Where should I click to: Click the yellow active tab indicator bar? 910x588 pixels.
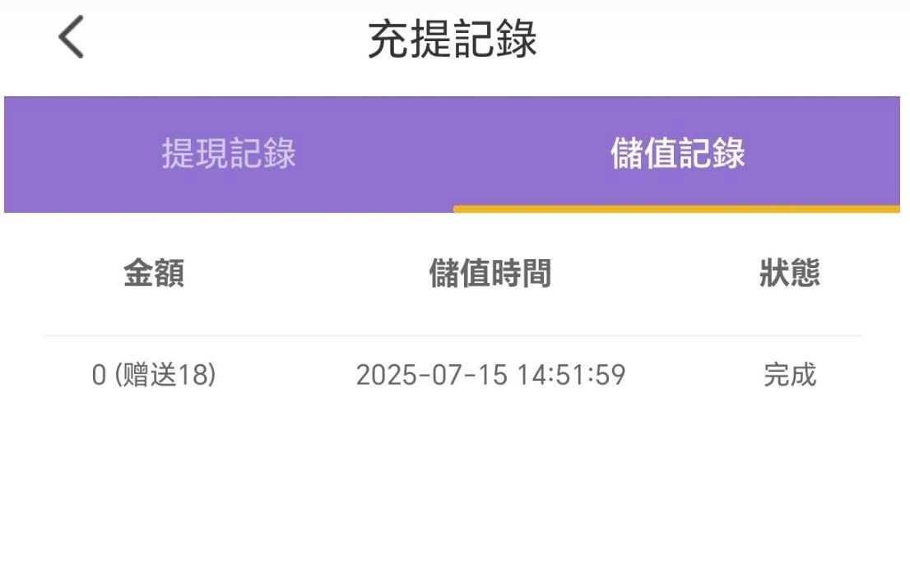(x=676, y=209)
